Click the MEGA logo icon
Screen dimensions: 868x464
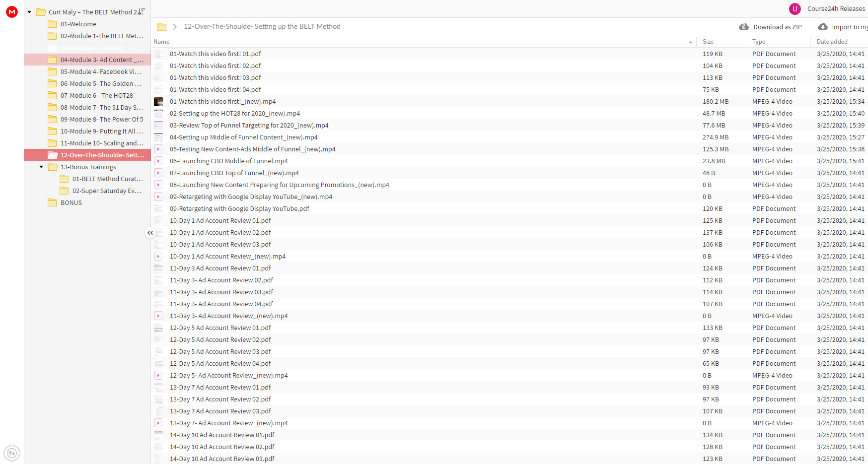point(12,12)
